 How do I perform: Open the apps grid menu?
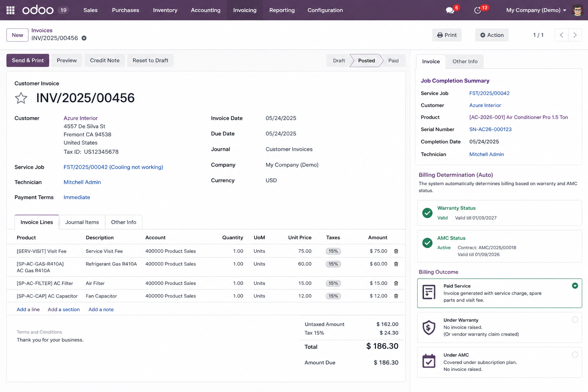point(10,10)
